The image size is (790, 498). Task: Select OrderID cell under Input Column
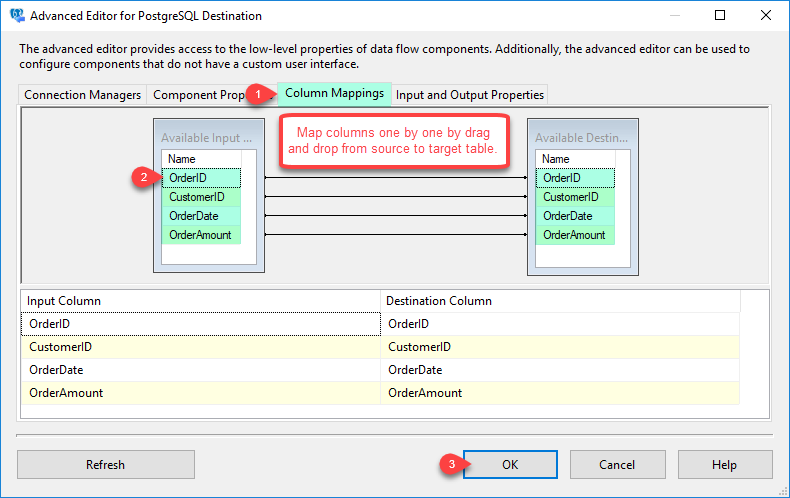[201, 324]
